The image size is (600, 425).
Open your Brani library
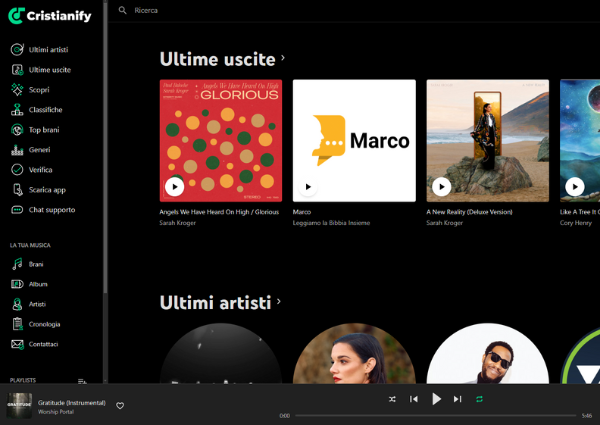click(36, 264)
